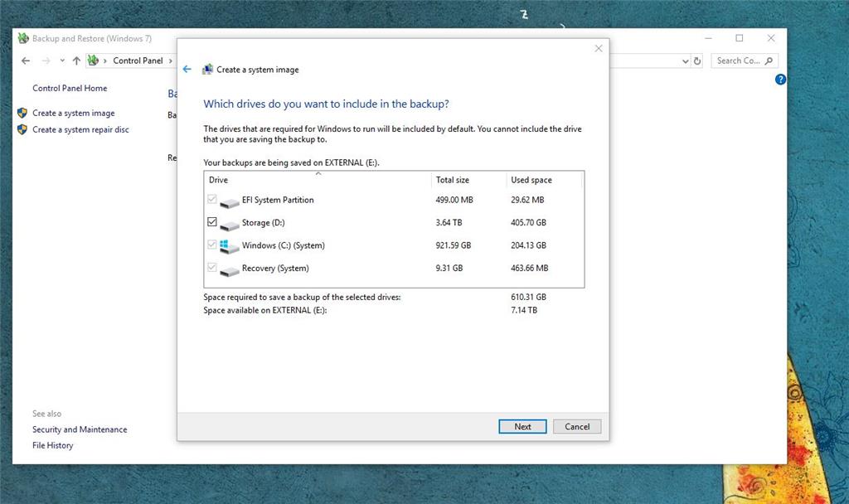
Task: Sort by the Used space column header
Action: coord(544,180)
